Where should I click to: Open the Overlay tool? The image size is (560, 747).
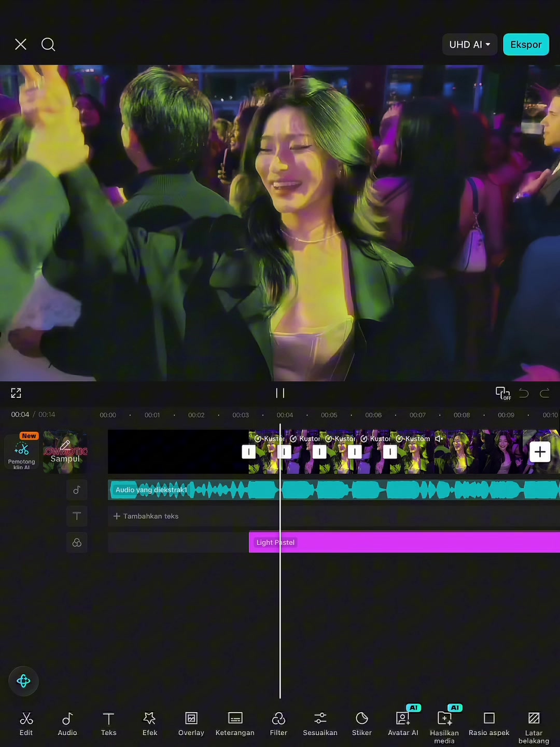[x=191, y=724]
